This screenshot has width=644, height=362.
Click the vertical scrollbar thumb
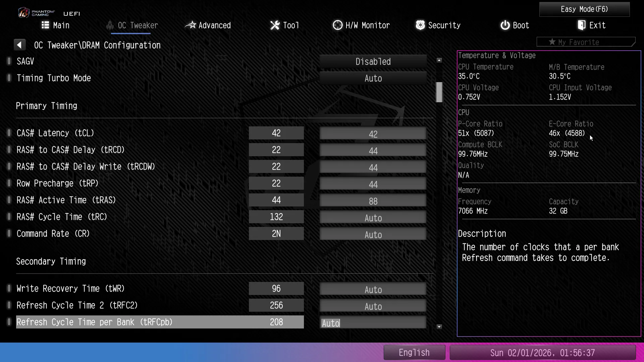tap(439, 92)
